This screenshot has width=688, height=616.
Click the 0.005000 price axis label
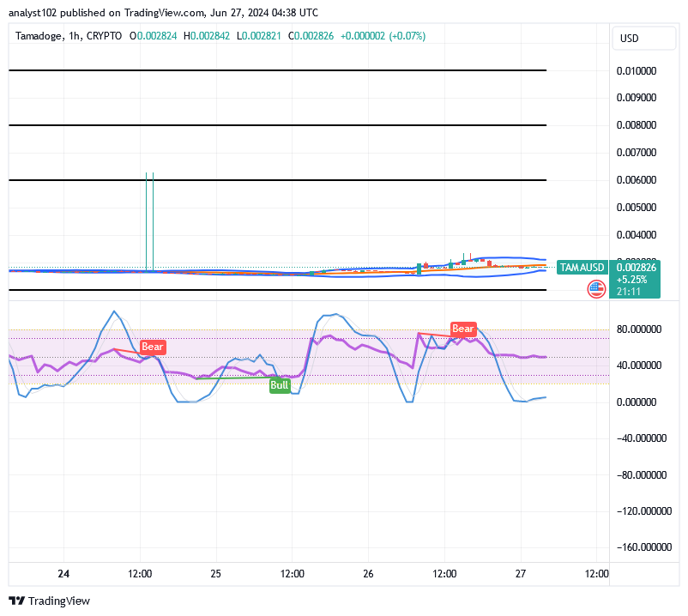pyautogui.click(x=637, y=208)
